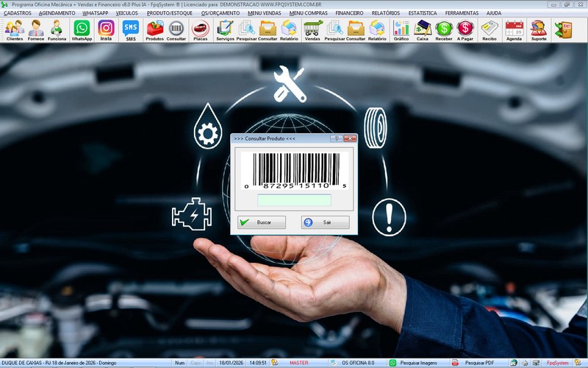Open the Gráfico chart icon

401,29
